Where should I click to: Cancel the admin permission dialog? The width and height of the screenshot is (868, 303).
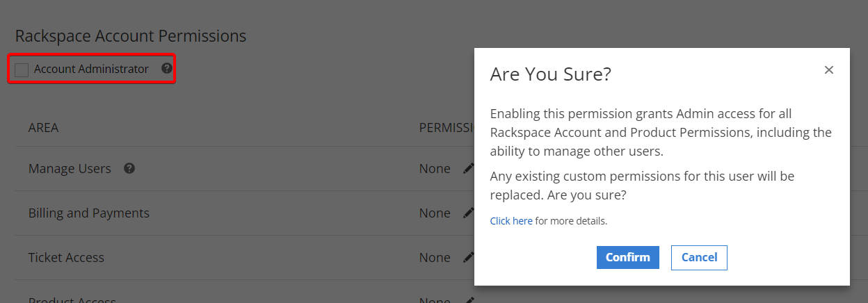(x=699, y=257)
